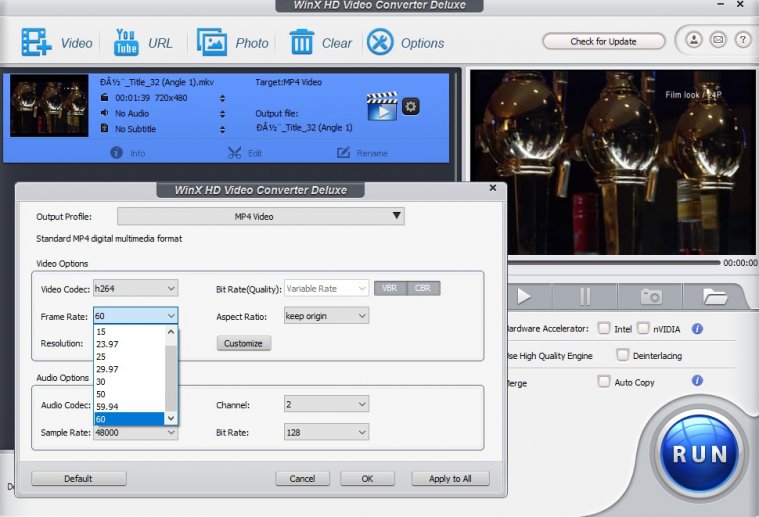
Task: Click the Photo slideshow icon
Action: click(x=212, y=43)
